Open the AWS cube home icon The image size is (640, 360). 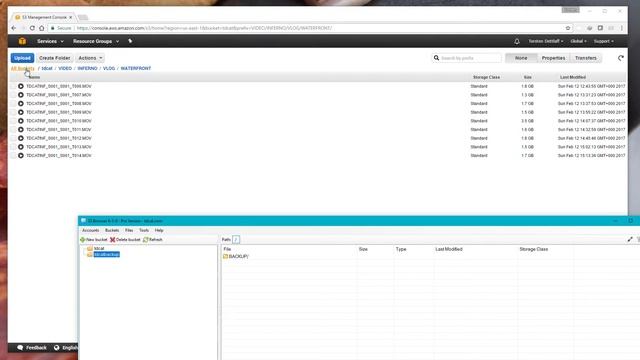click(x=22, y=41)
